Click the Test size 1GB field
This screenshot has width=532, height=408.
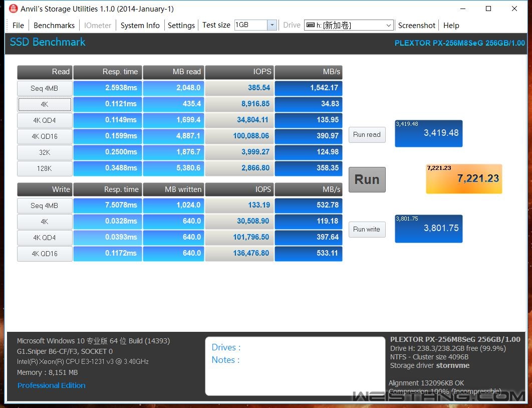(251, 25)
